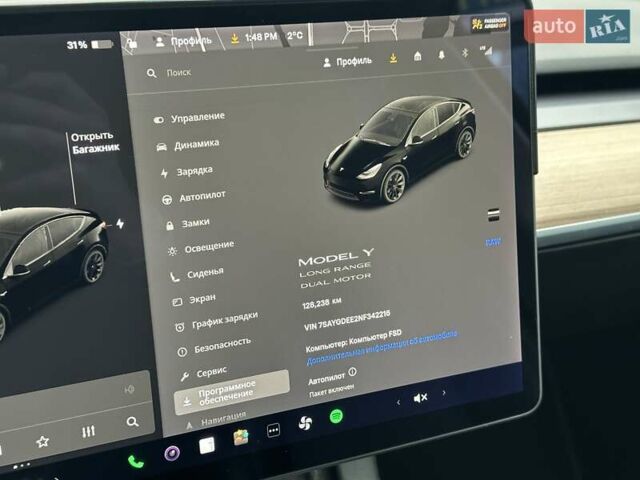
Task: Select Освещение lighting settings
Action: click(201, 248)
